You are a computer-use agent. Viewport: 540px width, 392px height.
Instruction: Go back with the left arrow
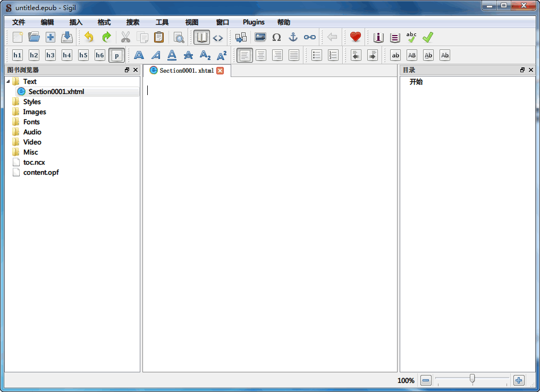(332, 37)
